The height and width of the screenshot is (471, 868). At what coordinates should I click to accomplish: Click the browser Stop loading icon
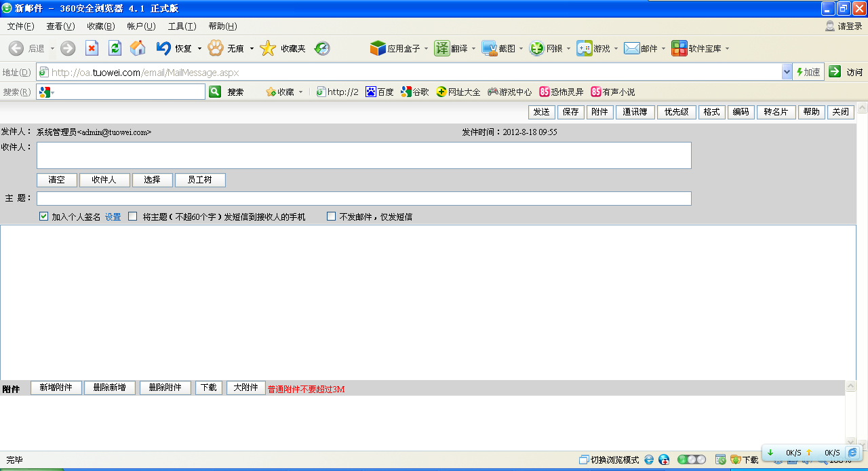click(92, 48)
